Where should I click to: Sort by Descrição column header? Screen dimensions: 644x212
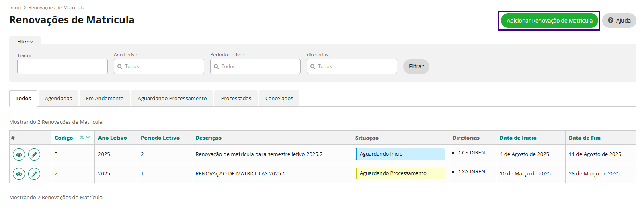point(208,138)
